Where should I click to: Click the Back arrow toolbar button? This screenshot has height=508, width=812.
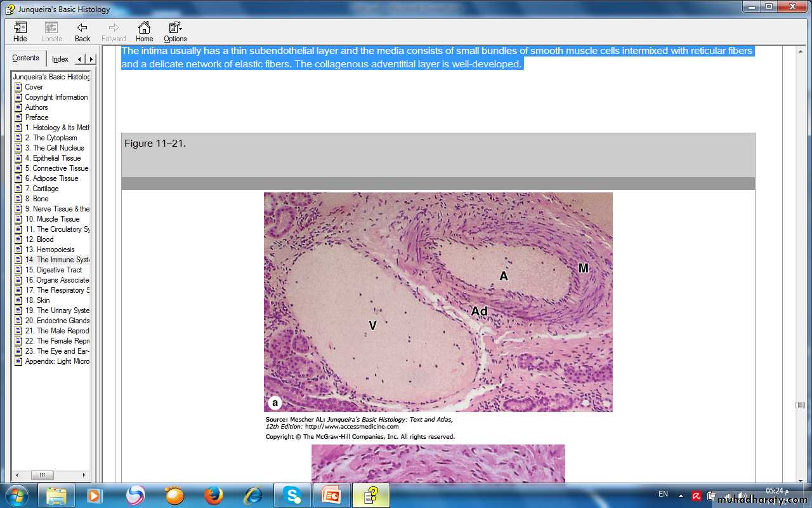coord(82,32)
